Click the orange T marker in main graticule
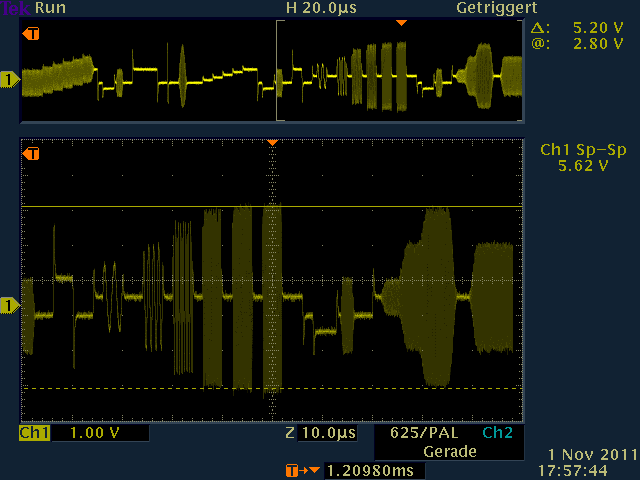 tap(32, 154)
